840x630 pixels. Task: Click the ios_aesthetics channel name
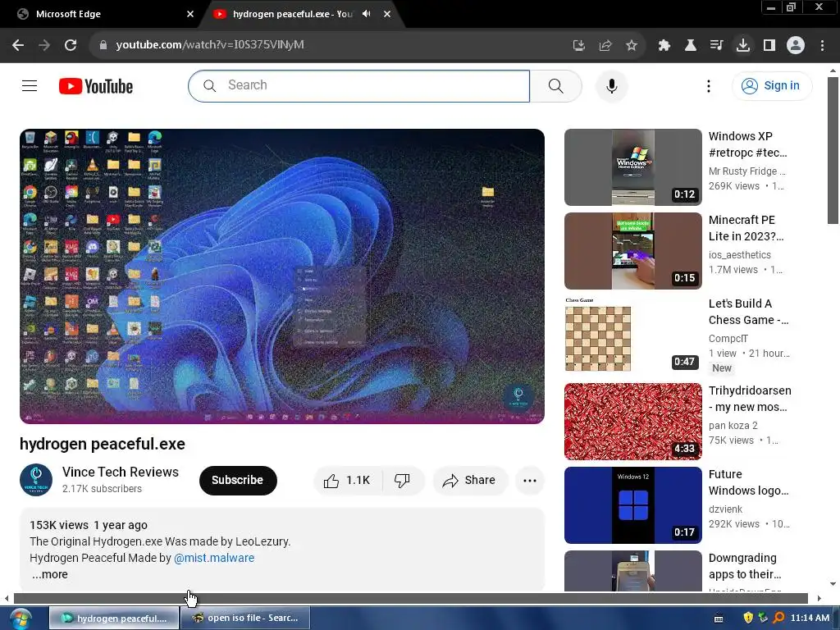coord(740,254)
